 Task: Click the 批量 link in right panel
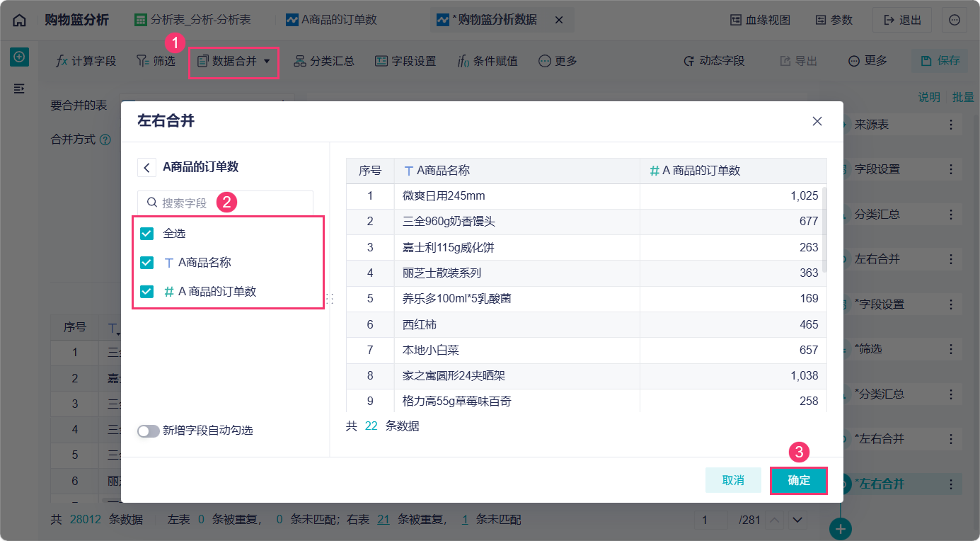tap(963, 98)
